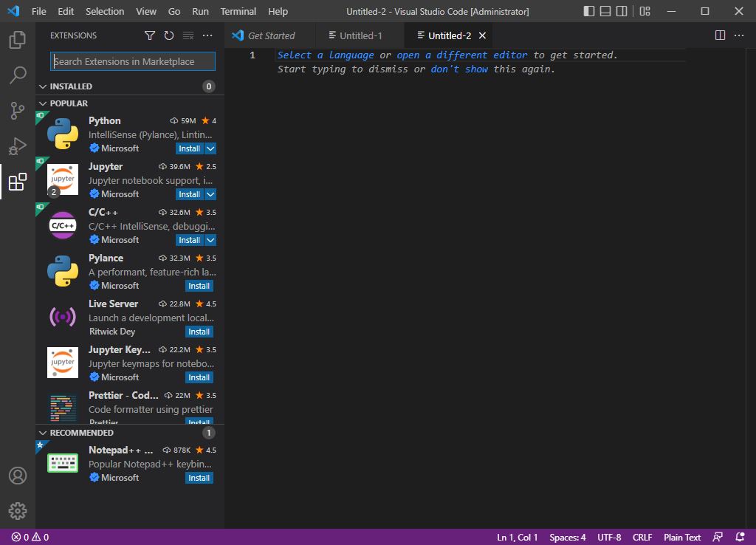Open the Help menu
Viewport: 756px width, 545px height.
pos(278,11)
